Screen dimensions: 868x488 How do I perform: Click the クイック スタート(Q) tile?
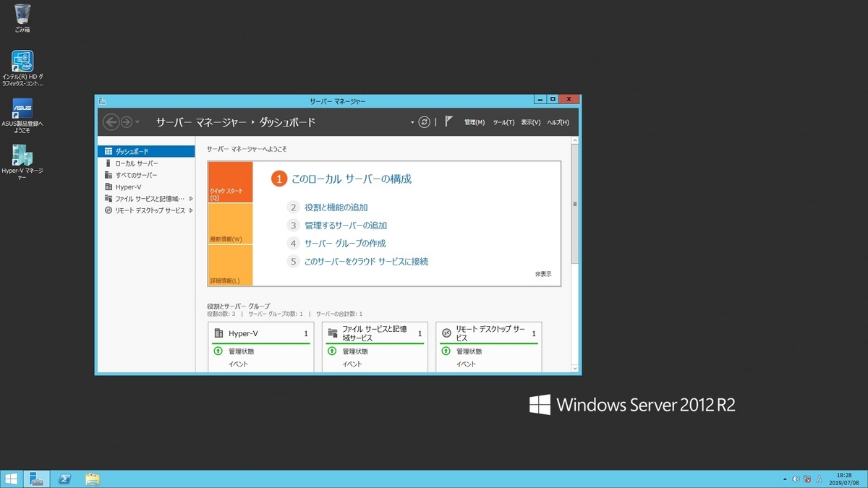click(230, 182)
